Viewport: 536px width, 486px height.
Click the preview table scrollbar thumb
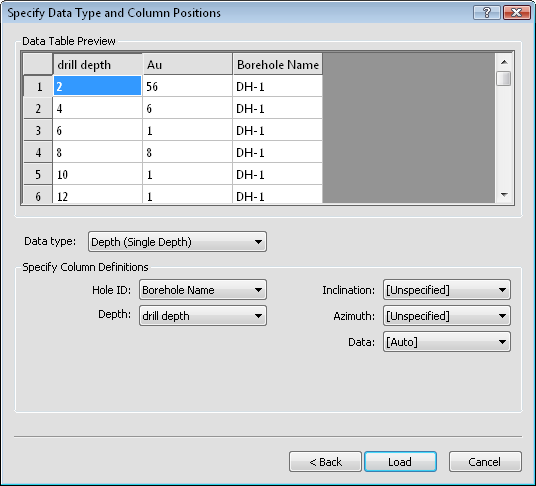(504, 78)
